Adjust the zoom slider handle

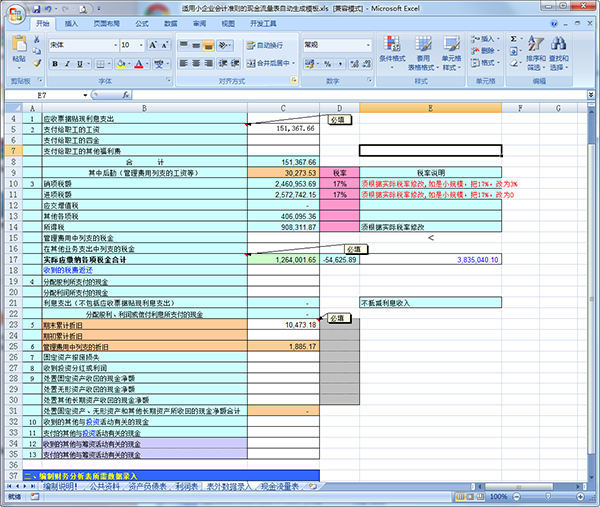point(548,496)
